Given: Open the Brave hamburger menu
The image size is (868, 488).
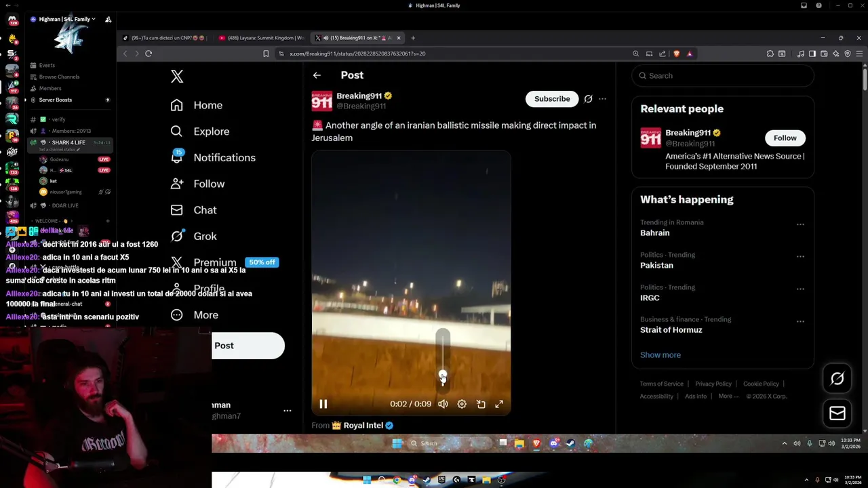Looking at the screenshot, I should 859,54.
